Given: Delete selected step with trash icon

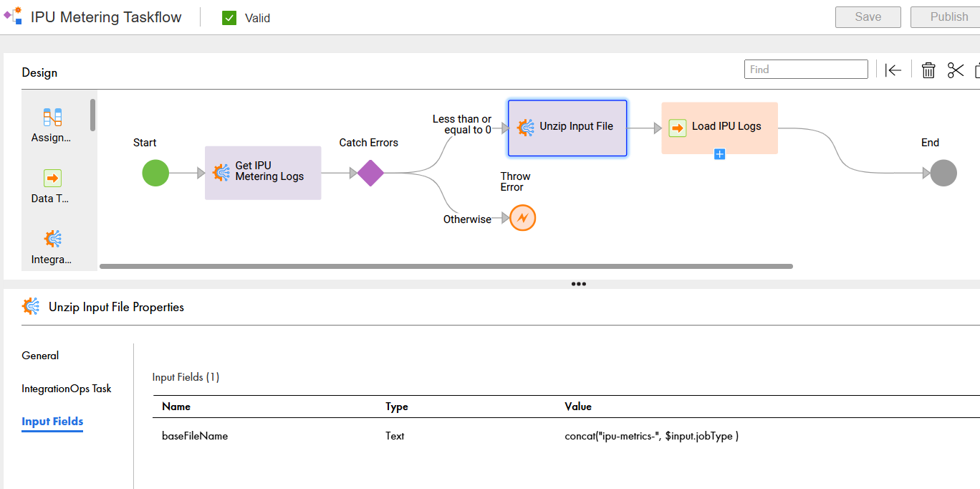Looking at the screenshot, I should point(928,70).
